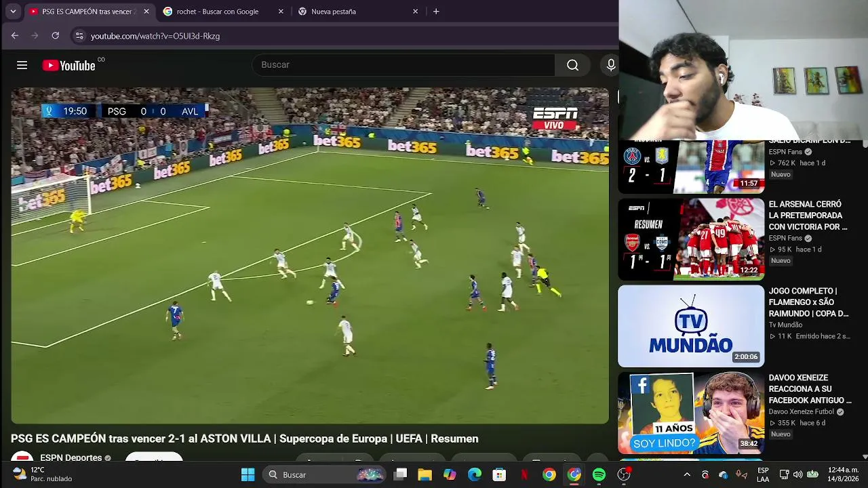Open Copilot from the taskbar
This screenshot has height=488, width=868.
[450, 474]
